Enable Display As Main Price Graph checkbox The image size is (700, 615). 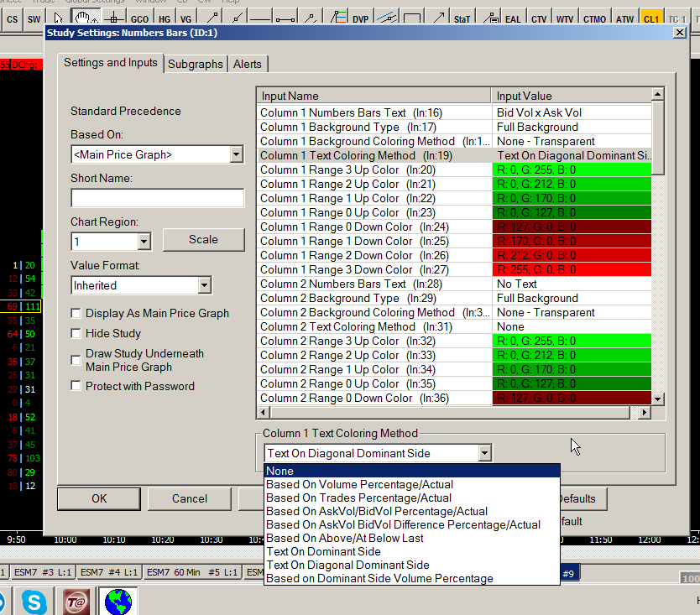tap(76, 313)
